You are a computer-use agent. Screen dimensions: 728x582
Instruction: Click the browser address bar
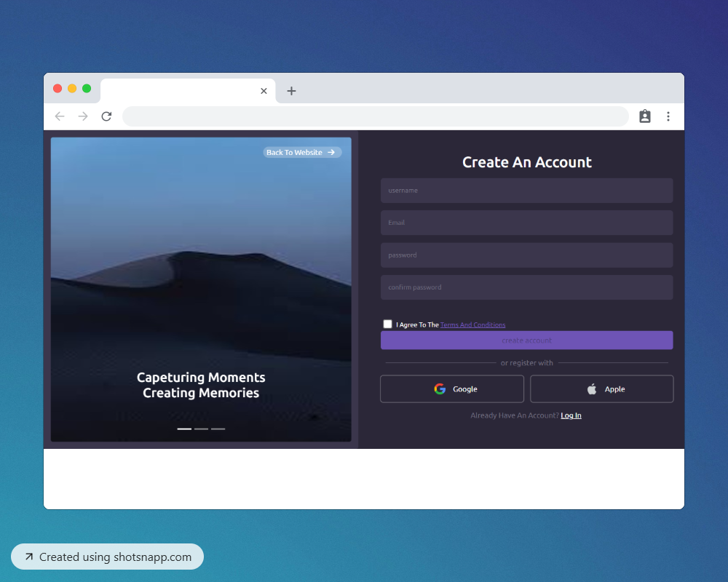[x=375, y=116]
